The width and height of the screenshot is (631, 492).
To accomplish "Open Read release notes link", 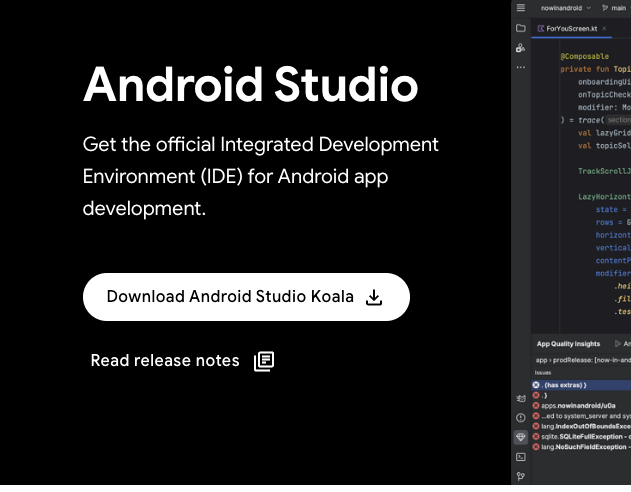I will coord(182,360).
